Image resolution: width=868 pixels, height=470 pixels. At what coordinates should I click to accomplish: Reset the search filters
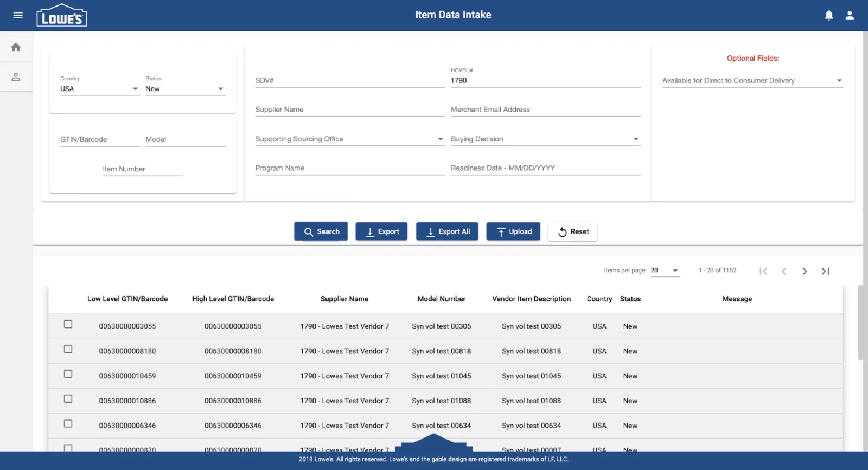pyautogui.click(x=573, y=231)
